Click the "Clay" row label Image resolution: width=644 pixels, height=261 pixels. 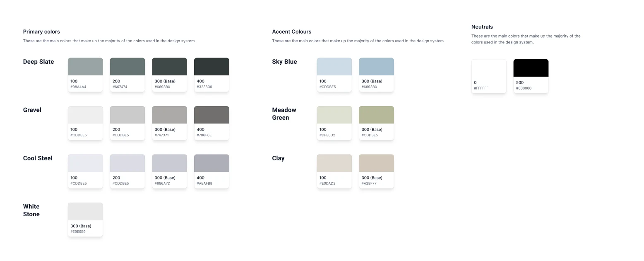(x=279, y=158)
